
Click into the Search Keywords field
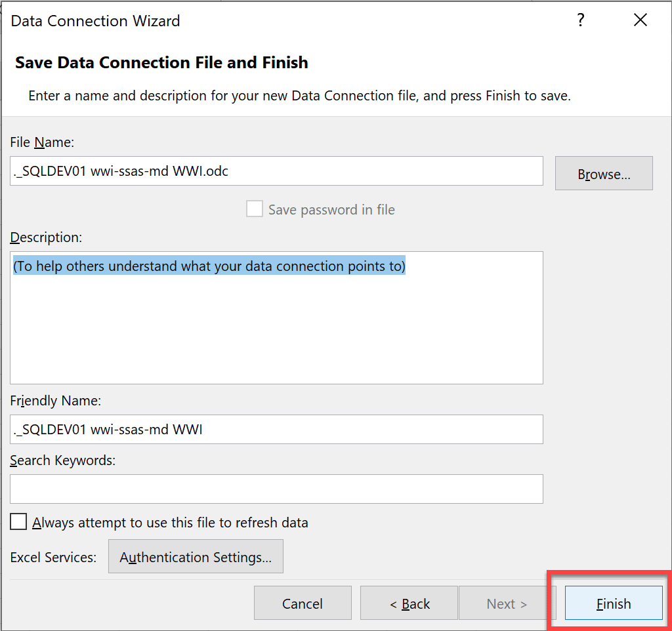coord(276,489)
